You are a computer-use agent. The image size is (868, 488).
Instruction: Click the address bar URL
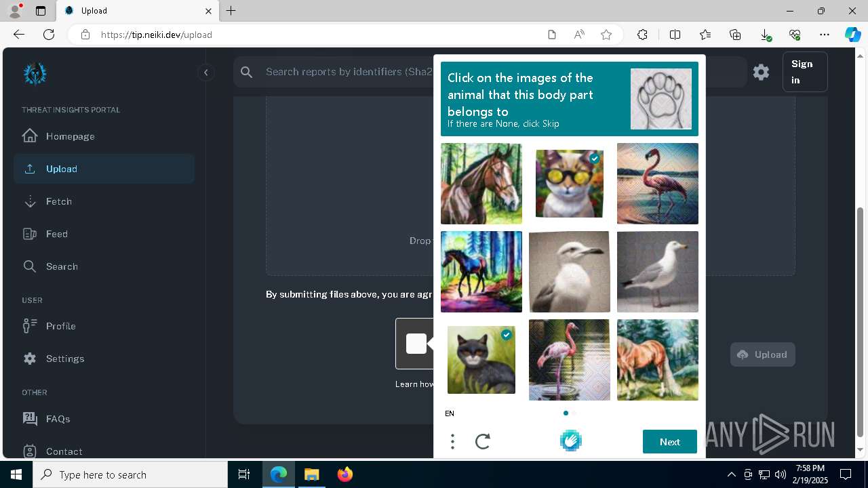157,35
